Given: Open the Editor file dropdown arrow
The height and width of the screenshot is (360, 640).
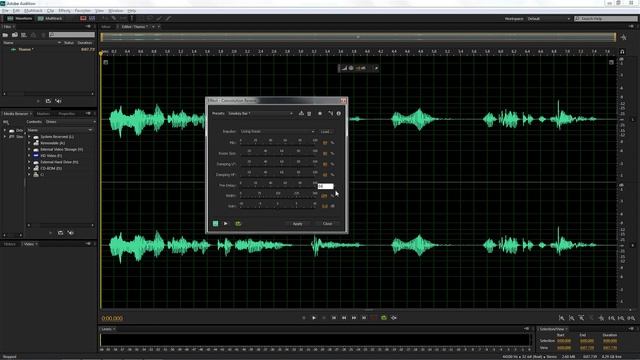Looking at the screenshot, I should tap(153, 27).
